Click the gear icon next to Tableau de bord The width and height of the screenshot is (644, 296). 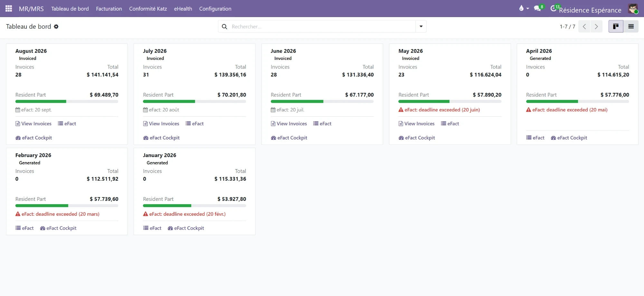click(56, 27)
